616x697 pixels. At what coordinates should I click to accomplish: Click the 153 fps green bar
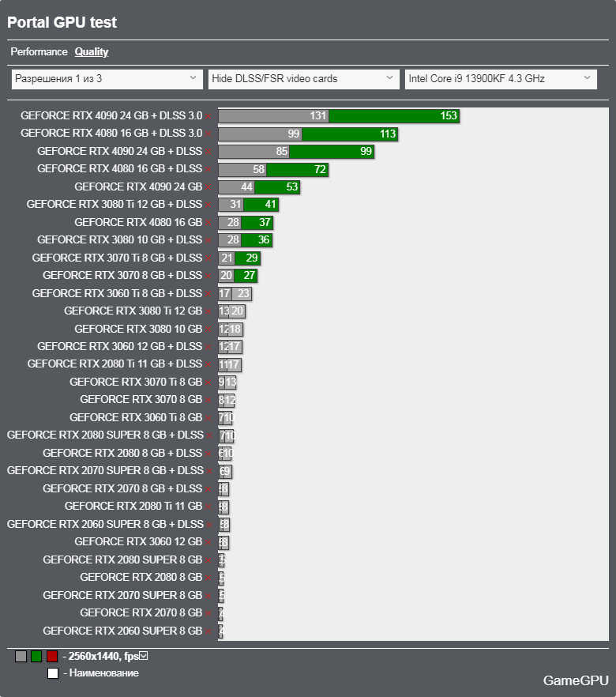(x=394, y=116)
